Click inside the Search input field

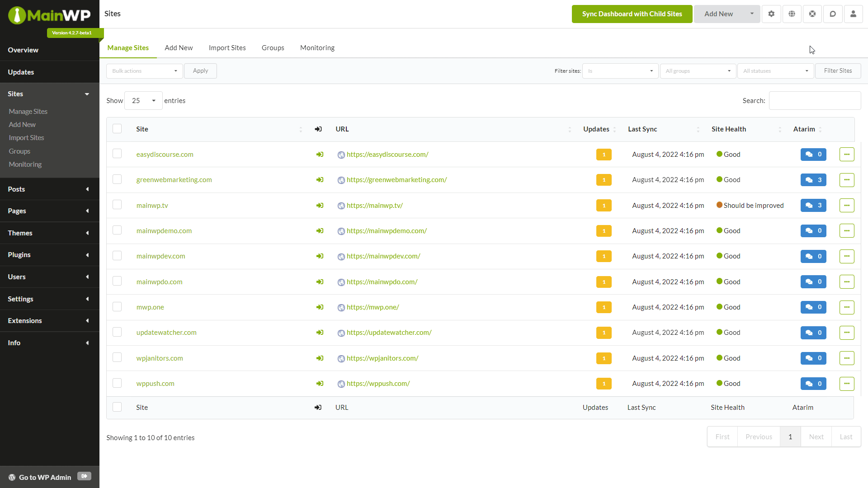coord(814,100)
